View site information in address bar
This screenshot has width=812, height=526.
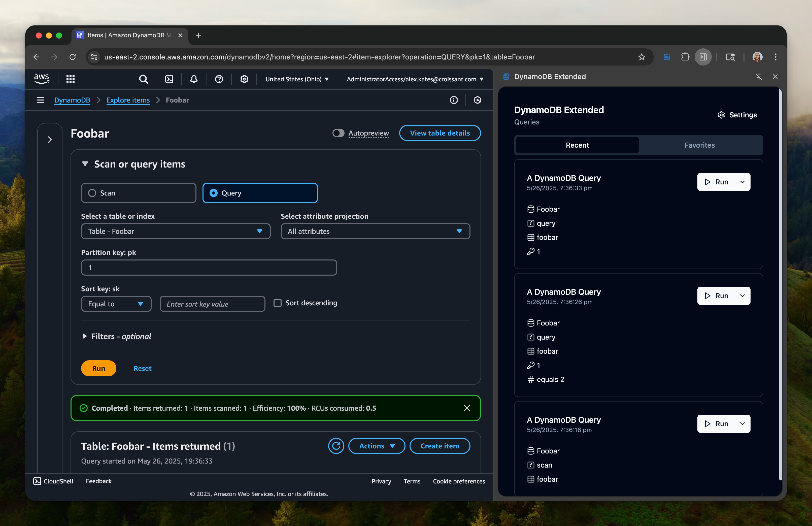coord(94,57)
